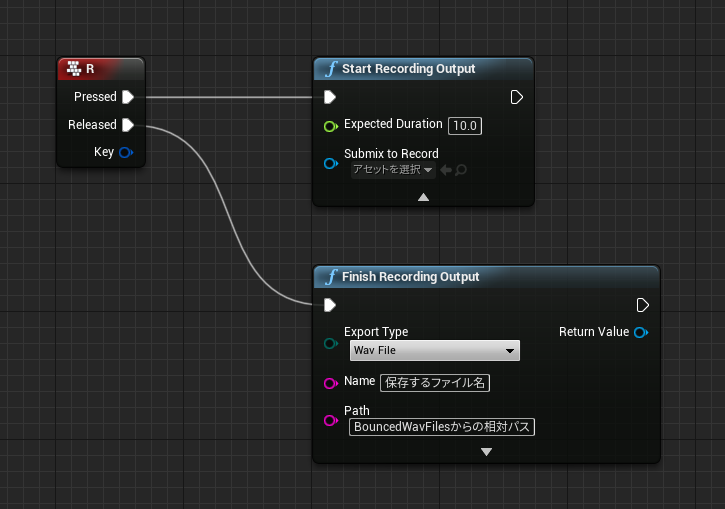
Task: Edit the Expected Duration value 10.0
Action: [465, 126]
